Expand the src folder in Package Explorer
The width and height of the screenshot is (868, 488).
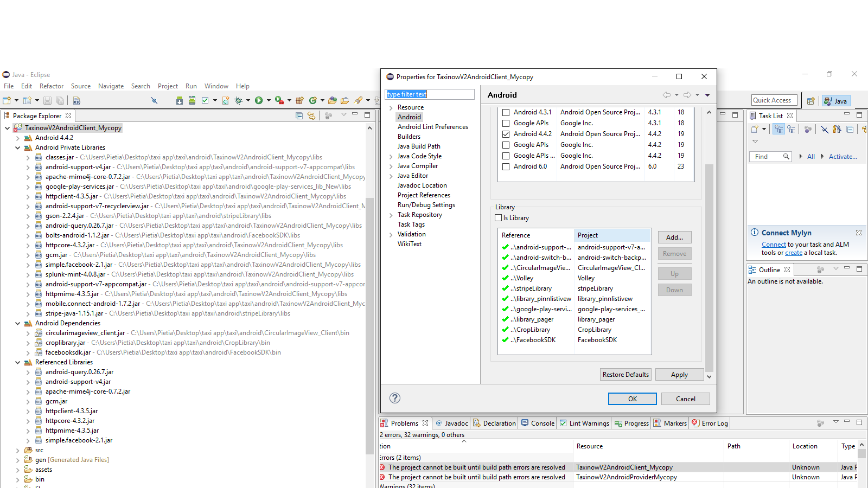(x=17, y=451)
